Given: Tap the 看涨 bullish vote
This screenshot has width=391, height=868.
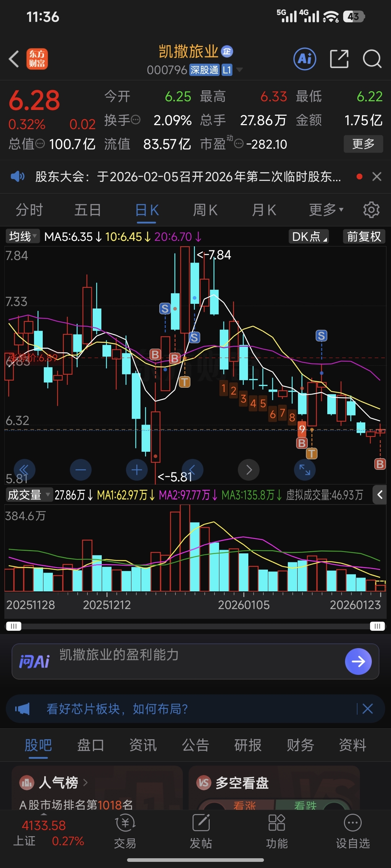Looking at the screenshot, I should (244, 805).
